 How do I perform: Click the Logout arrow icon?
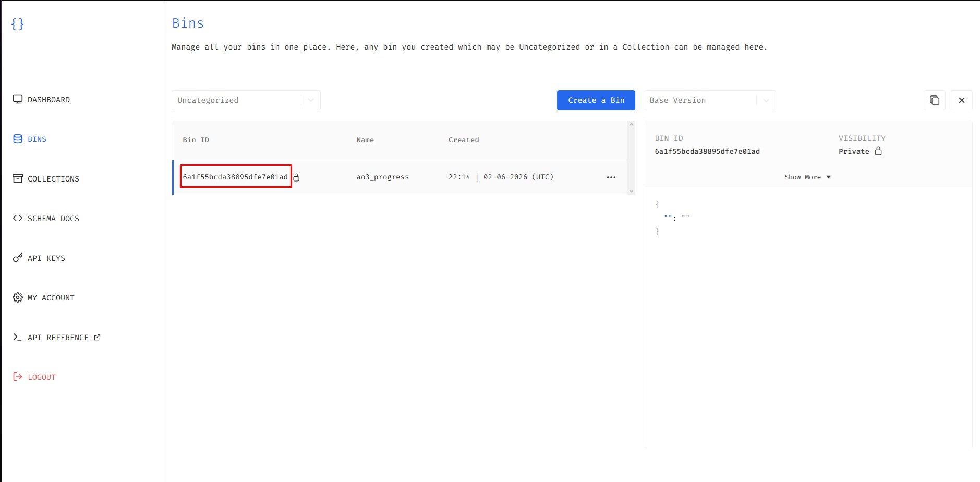18,377
